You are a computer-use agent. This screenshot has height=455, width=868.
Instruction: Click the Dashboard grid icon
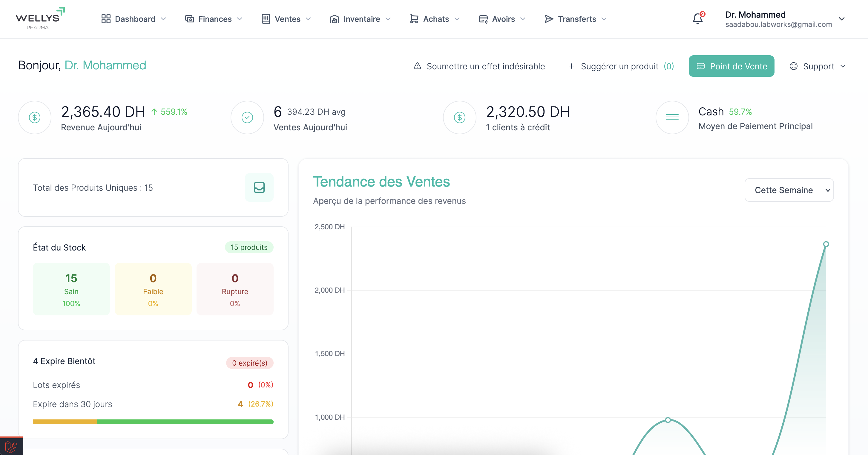click(105, 19)
